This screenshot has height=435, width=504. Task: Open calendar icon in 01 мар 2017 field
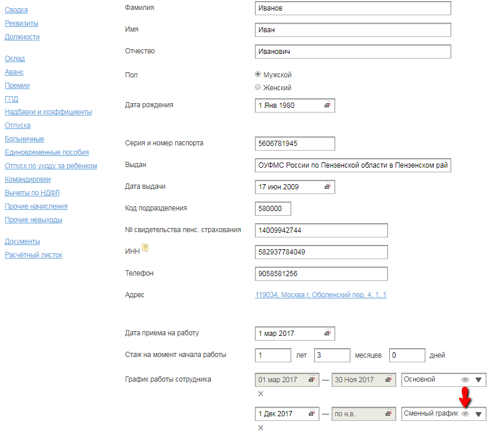pyautogui.click(x=311, y=379)
